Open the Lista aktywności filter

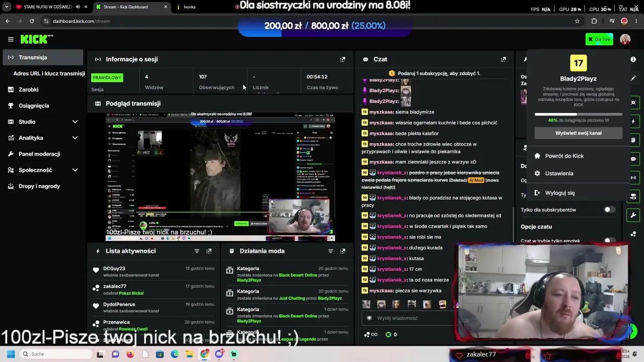[197, 251]
